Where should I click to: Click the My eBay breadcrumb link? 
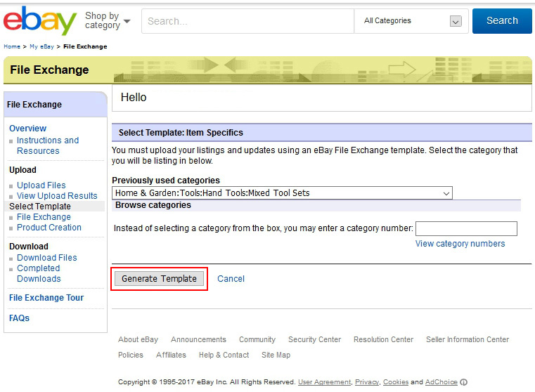pos(41,46)
